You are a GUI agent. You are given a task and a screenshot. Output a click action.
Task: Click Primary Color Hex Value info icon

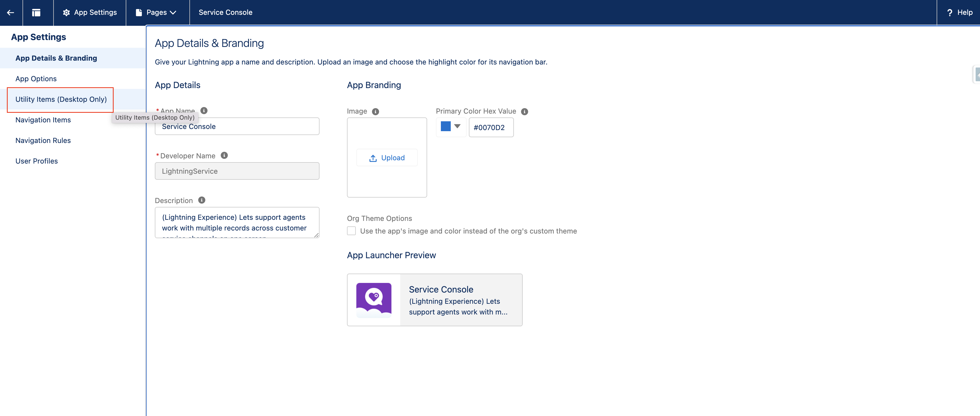(524, 111)
